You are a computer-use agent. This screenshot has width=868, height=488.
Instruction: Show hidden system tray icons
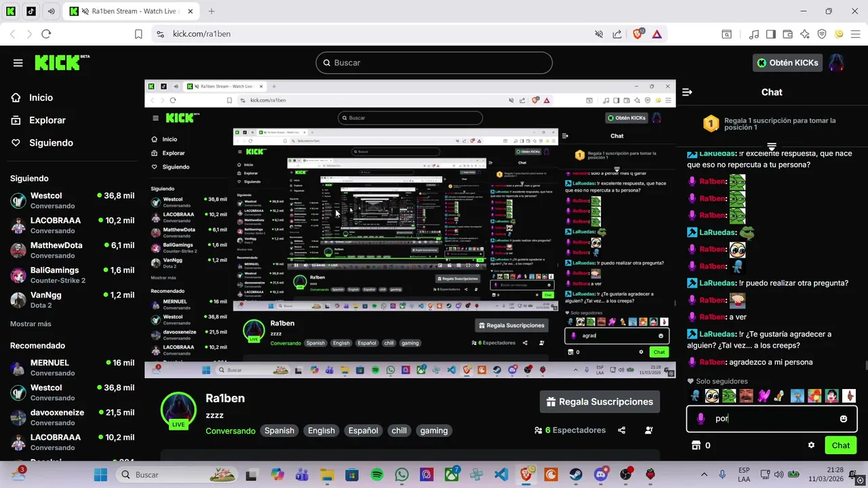pos(704,474)
